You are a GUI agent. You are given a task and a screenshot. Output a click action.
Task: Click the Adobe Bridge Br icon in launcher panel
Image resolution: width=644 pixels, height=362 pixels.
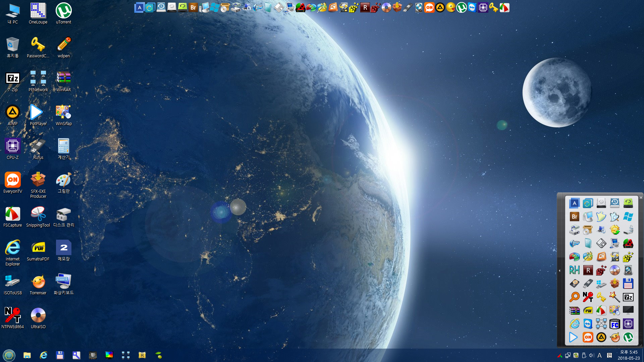(x=574, y=217)
